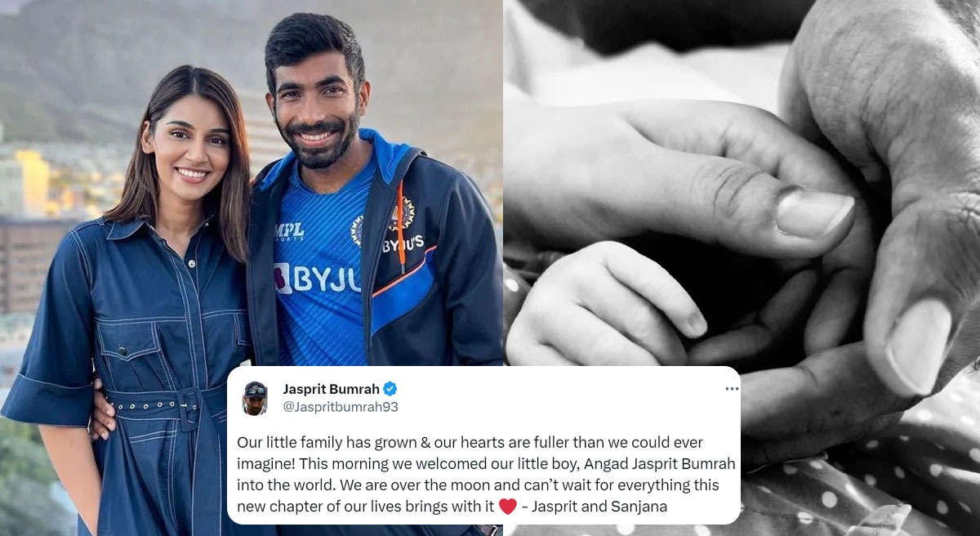Click the BCCI crest on the jacket

401,212
